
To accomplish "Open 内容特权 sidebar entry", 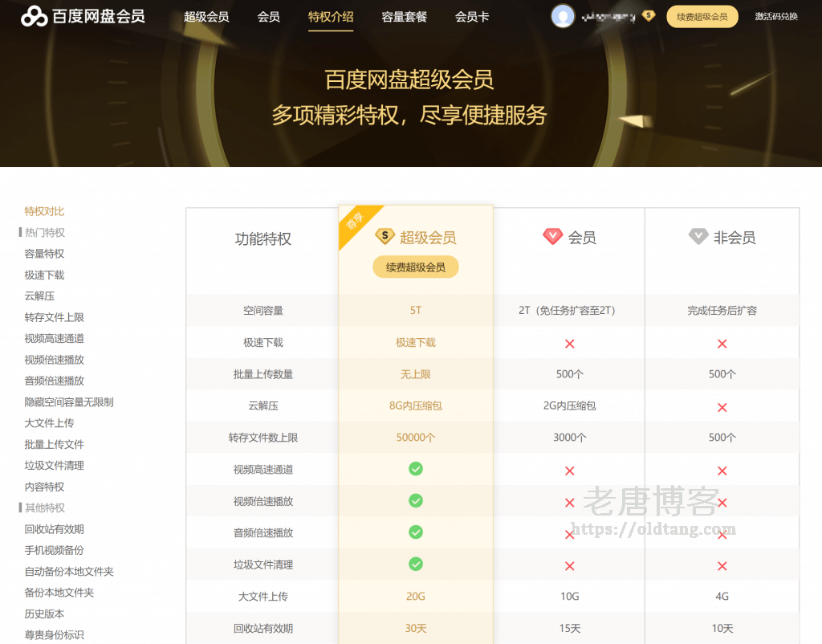I will (x=44, y=487).
